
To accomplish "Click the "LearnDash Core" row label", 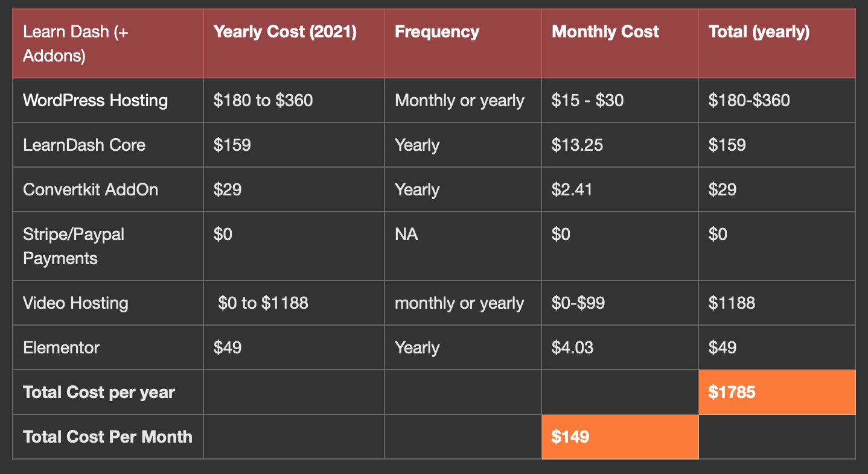I will [x=84, y=145].
